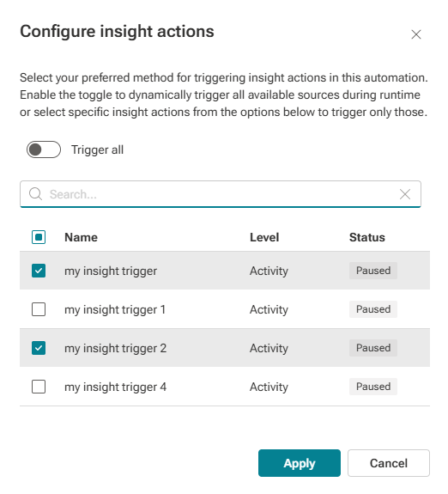The width and height of the screenshot is (448, 494).
Task: Select the my insight trigger 1 row name
Action: coord(115,309)
